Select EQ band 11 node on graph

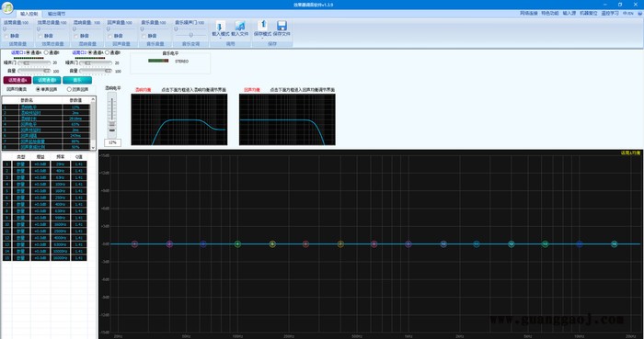(x=477, y=243)
